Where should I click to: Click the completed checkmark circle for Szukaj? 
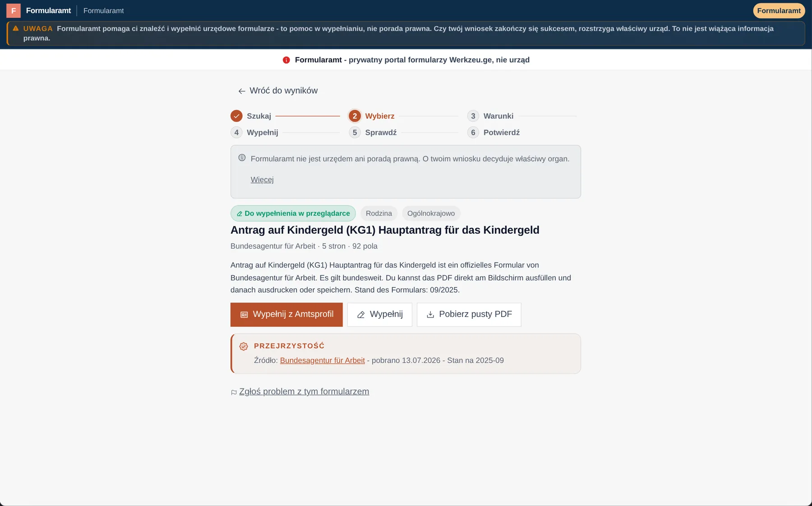click(236, 116)
